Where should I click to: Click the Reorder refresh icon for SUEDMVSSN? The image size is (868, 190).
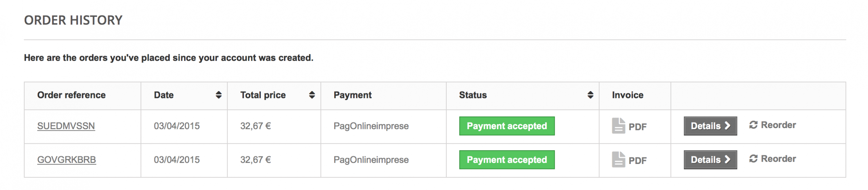coord(753,125)
